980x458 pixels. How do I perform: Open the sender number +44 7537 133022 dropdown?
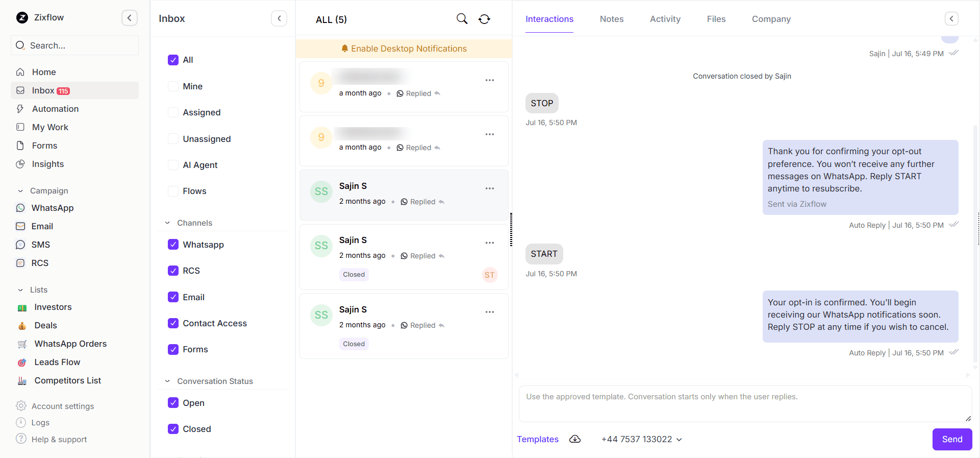click(x=642, y=439)
